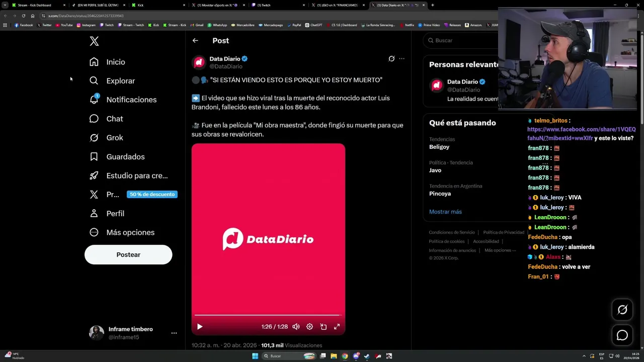644x362 pixels.
Task: Click the Windows taskbar Buscar box
Action: click(x=289, y=356)
